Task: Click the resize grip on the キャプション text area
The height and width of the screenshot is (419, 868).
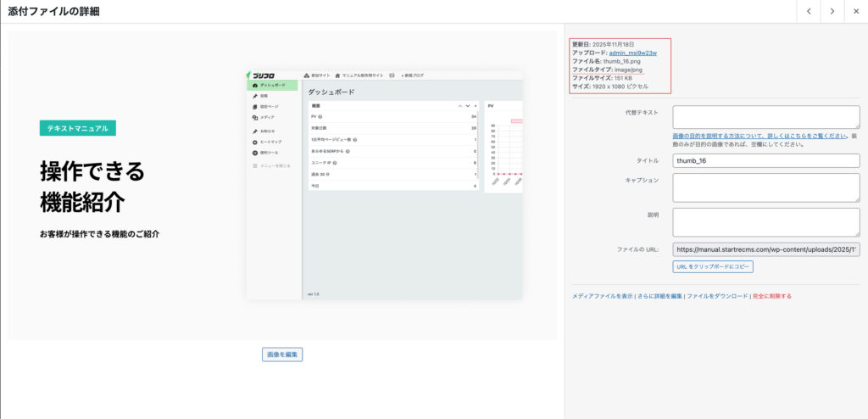Action: tap(856, 198)
